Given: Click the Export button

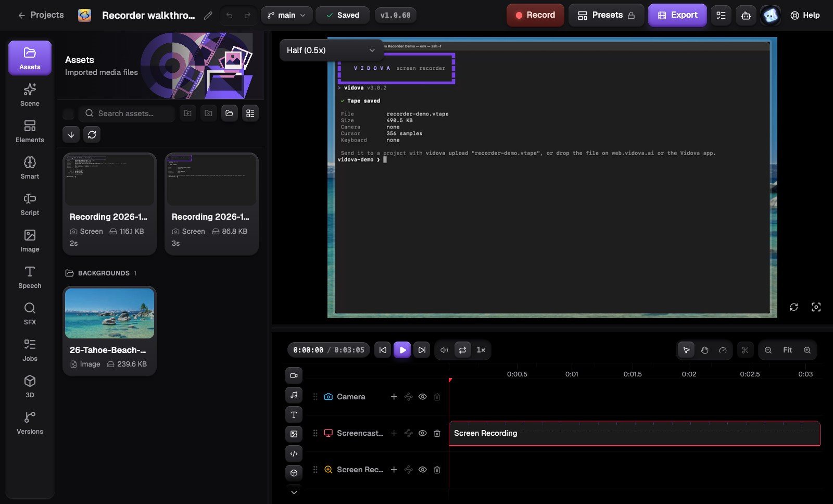Looking at the screenshot, I should [677, 16].
